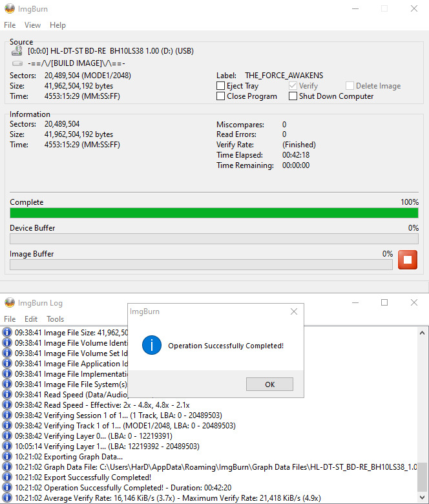Click the HL-DT-ST BD-RE drive name text
The height and width of the screenshot is (504, 429).
(x=110, y=51)
